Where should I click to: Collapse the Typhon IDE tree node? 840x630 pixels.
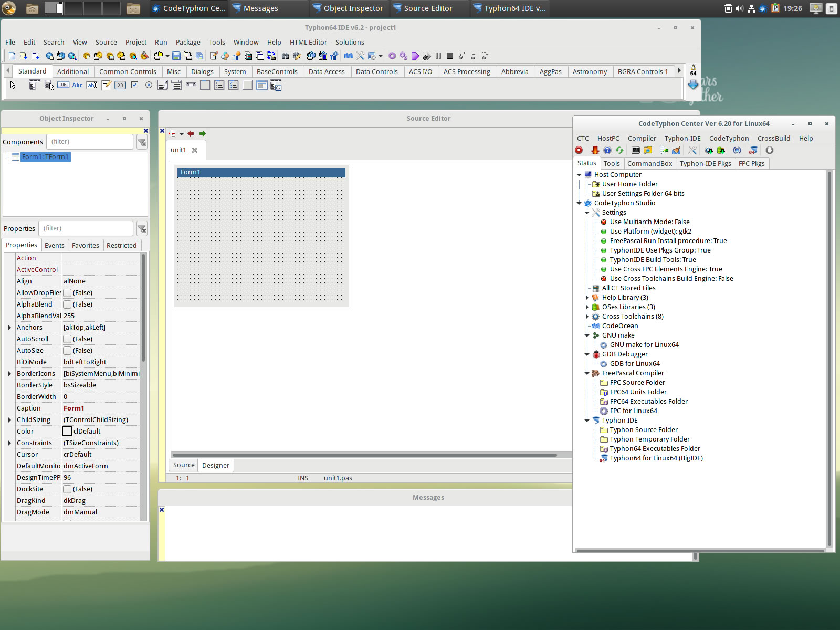(x=587, y=421)
